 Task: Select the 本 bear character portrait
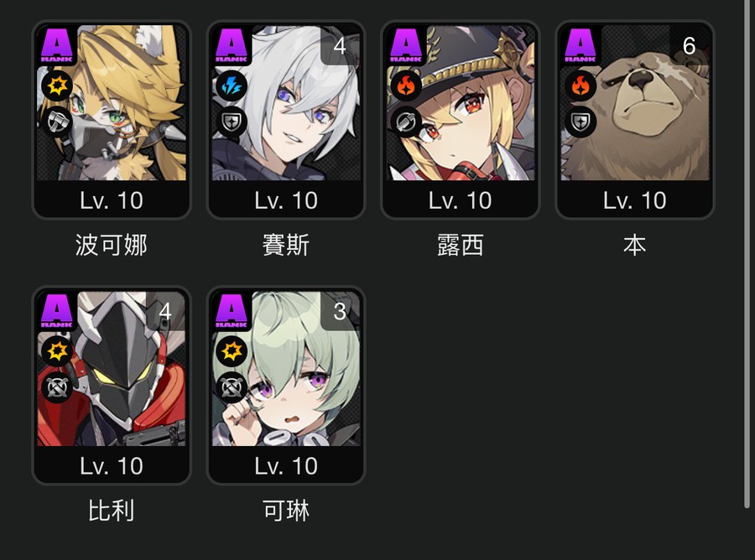coord(635,102)
